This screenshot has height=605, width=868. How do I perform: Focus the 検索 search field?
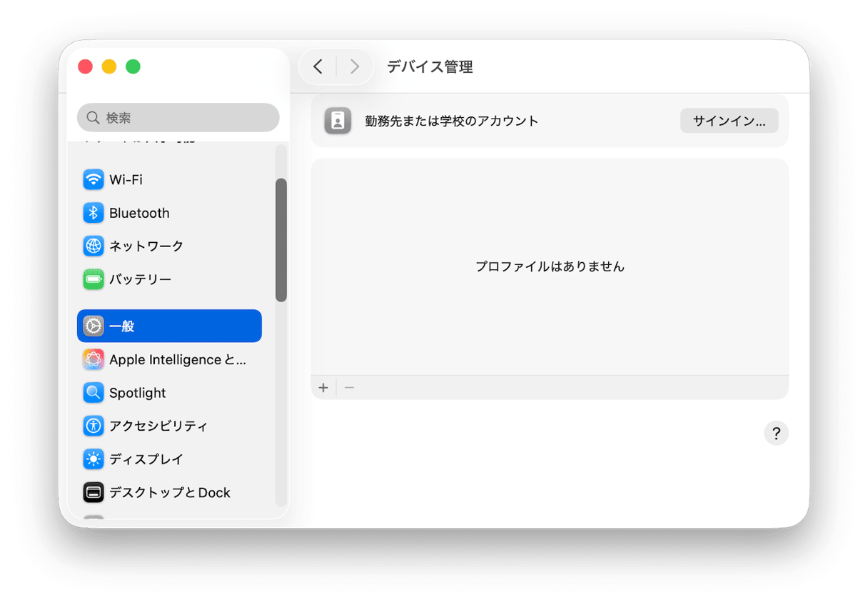pyautogui.click(x=178, y=117)
